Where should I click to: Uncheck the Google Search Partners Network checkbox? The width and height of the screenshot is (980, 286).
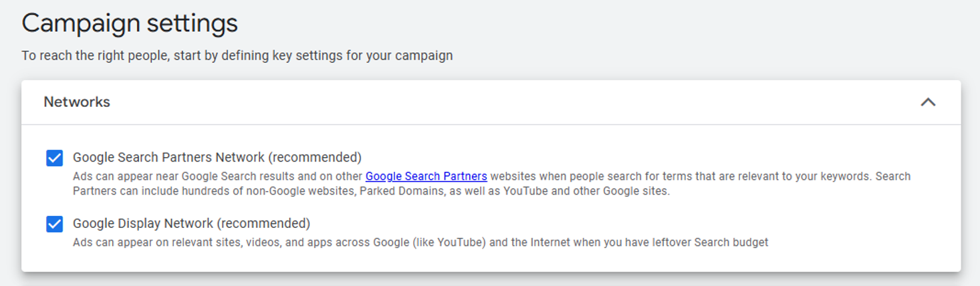55,158
